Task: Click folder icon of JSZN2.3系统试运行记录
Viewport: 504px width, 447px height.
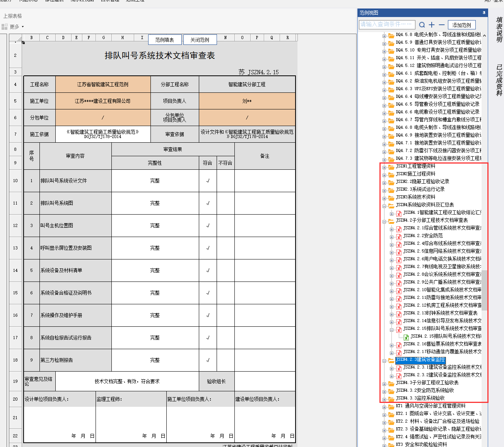Action: pos(391,190)
